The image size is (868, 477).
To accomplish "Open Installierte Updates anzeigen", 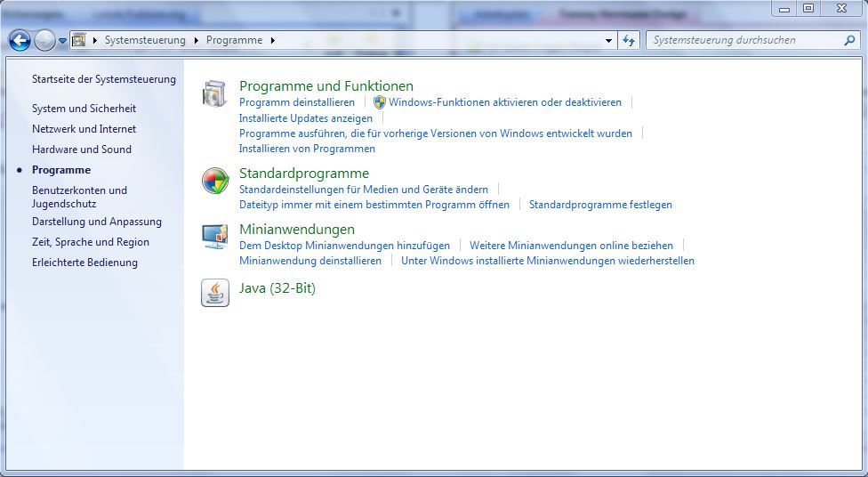I will tap(306, 118).
